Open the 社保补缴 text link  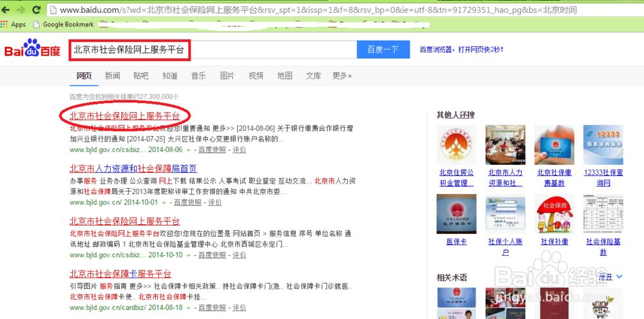click(x=554, y=242)
